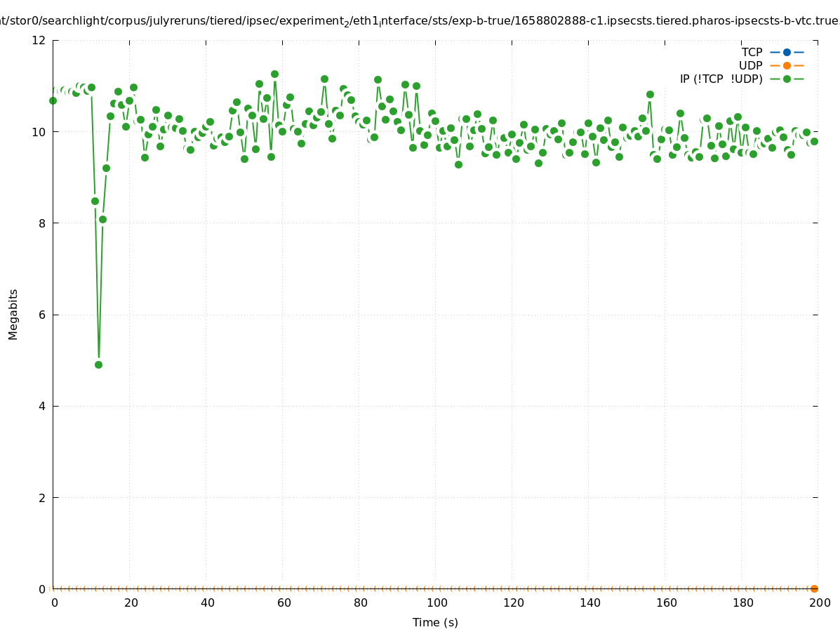
Task: Toggle the TCP series via its legend label
Action: point(752,52)
